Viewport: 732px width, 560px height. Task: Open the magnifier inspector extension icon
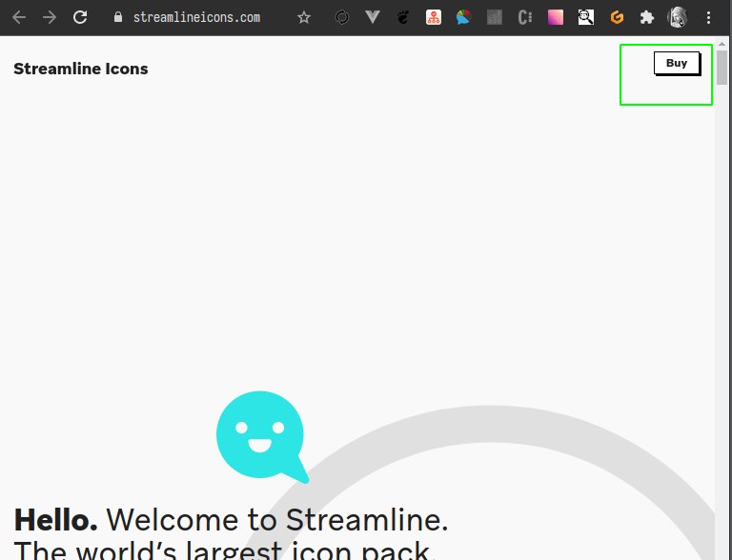[x=586, y=18]
